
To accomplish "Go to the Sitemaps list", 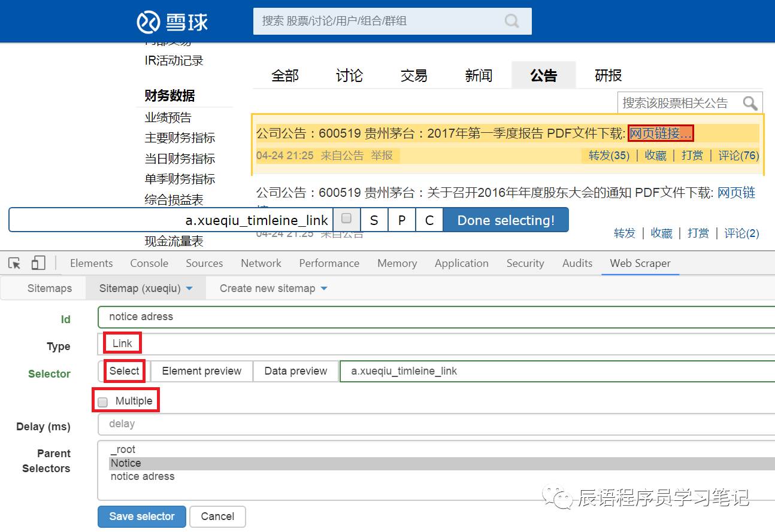I will pos(50,288).
